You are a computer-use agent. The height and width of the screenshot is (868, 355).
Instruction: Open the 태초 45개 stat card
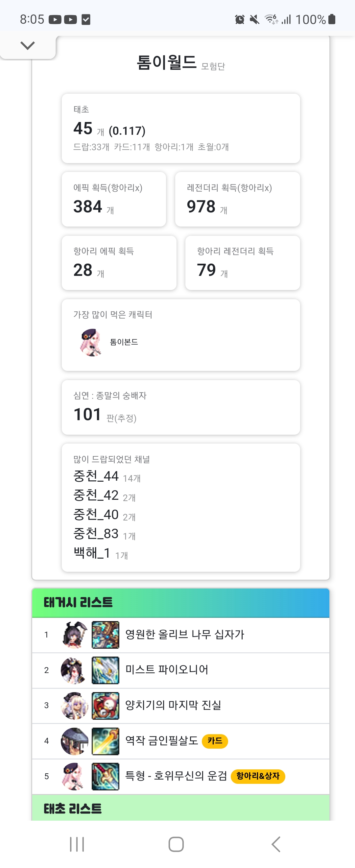[180, 128]
